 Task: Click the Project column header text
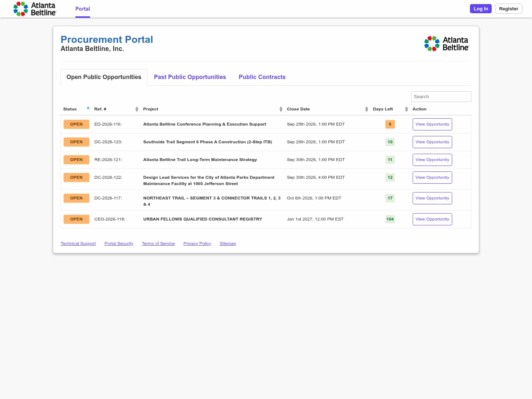click(x=151, y=109)
